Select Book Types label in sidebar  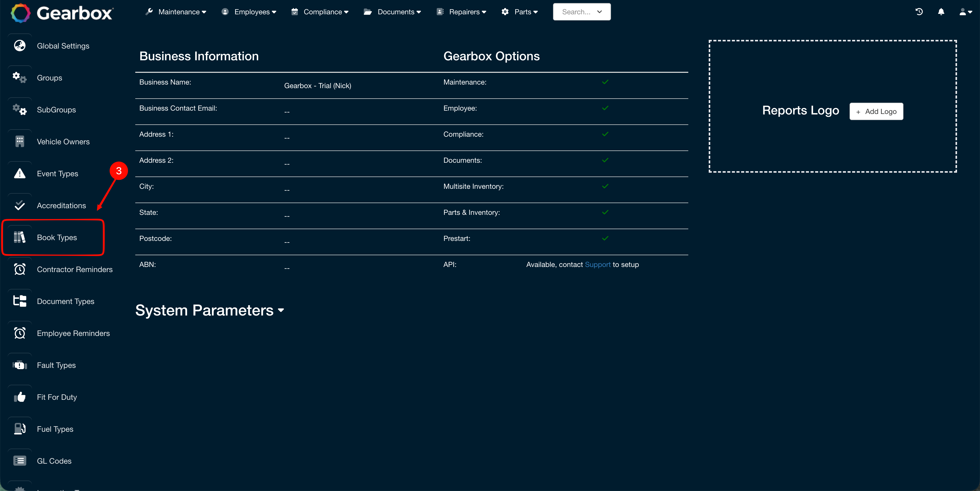pyautogui.click(x=57, y=237)
